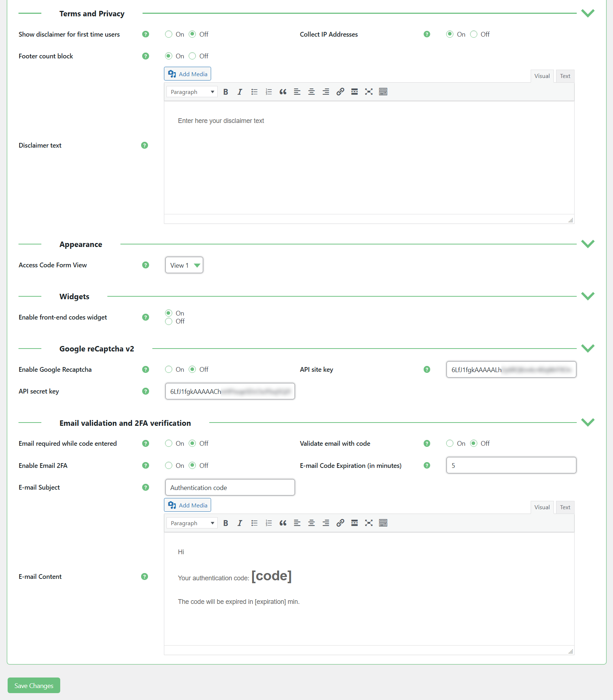Enable Google Recaptcha with On radio
The height and width of the screenshot is (700, 613).
[x=169, y=370]
